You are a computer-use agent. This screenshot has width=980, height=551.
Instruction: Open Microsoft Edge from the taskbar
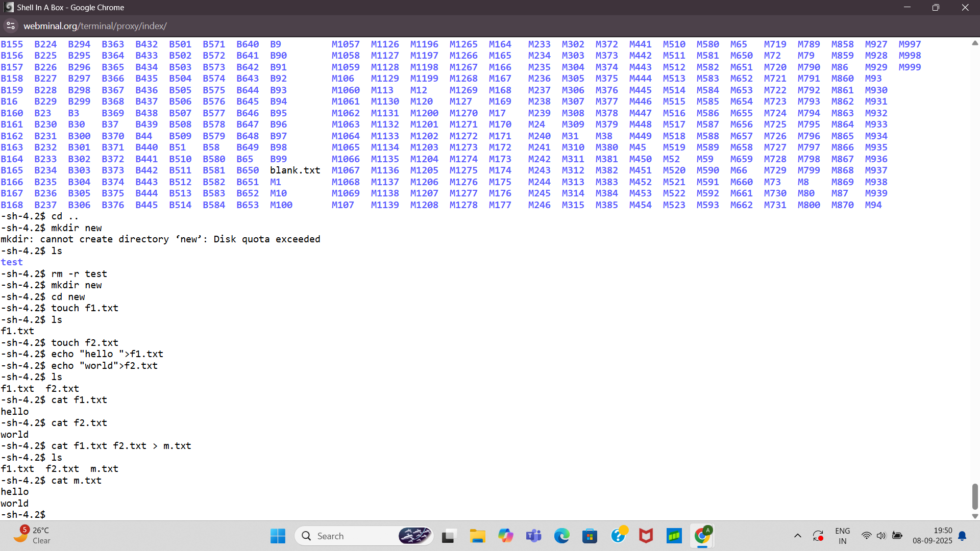(561, 536)
